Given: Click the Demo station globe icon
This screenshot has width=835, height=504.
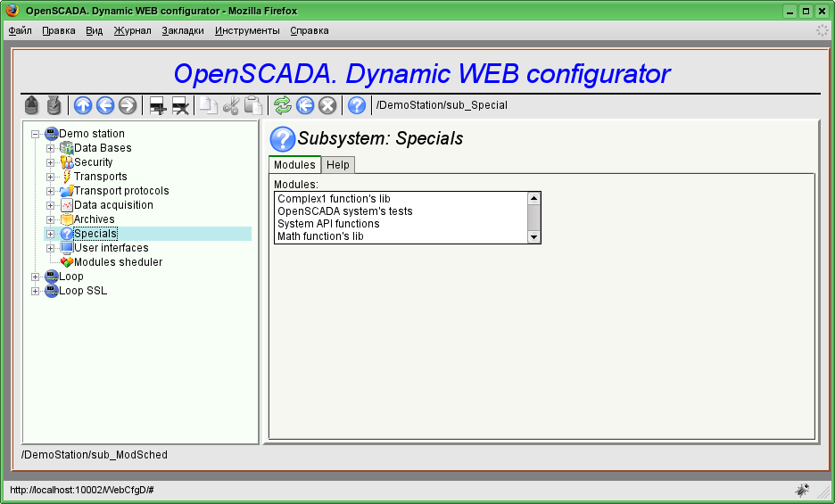Looking at the screenshot, I should pyautogui.click(x=52, y=134).
